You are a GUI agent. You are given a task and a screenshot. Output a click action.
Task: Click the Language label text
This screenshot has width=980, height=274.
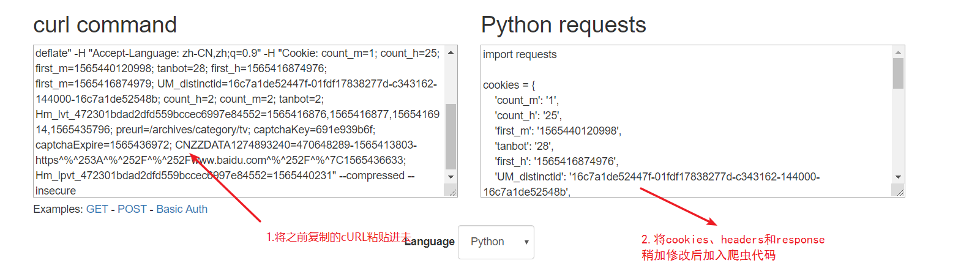pos(431,242)
